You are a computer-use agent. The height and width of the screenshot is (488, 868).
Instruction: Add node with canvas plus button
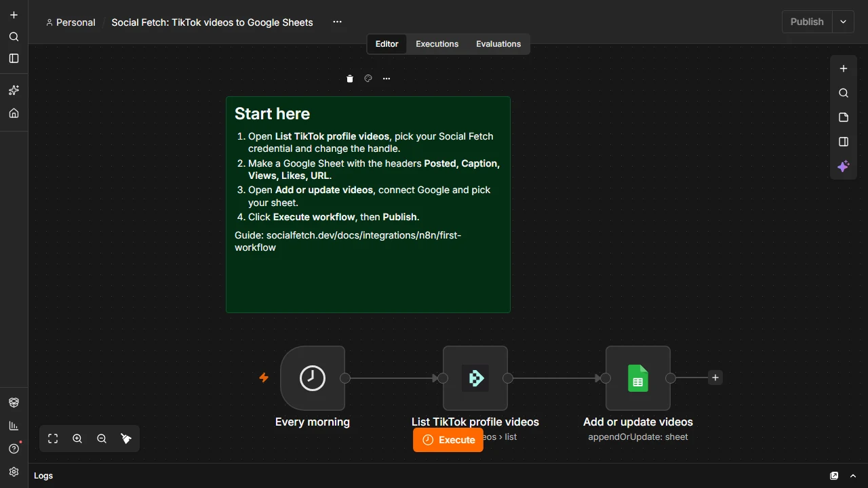844,68
